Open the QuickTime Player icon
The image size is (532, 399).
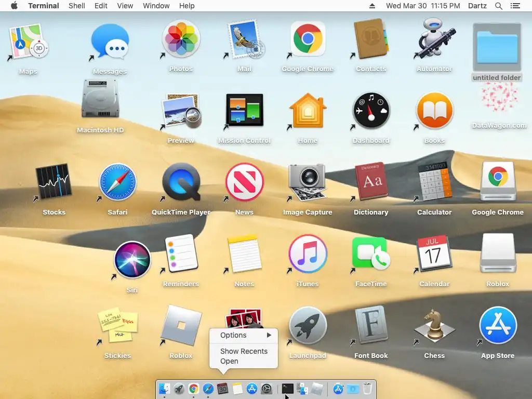point(181,182)
